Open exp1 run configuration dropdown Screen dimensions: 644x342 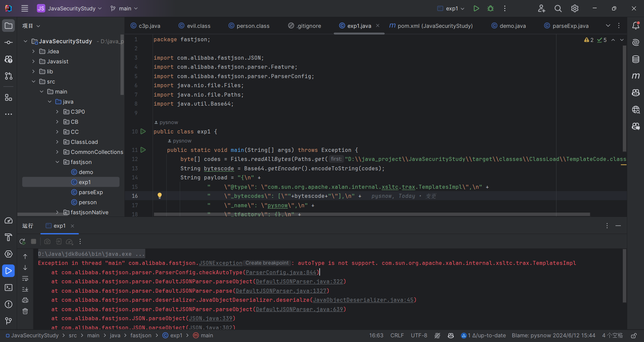(451, 8)
